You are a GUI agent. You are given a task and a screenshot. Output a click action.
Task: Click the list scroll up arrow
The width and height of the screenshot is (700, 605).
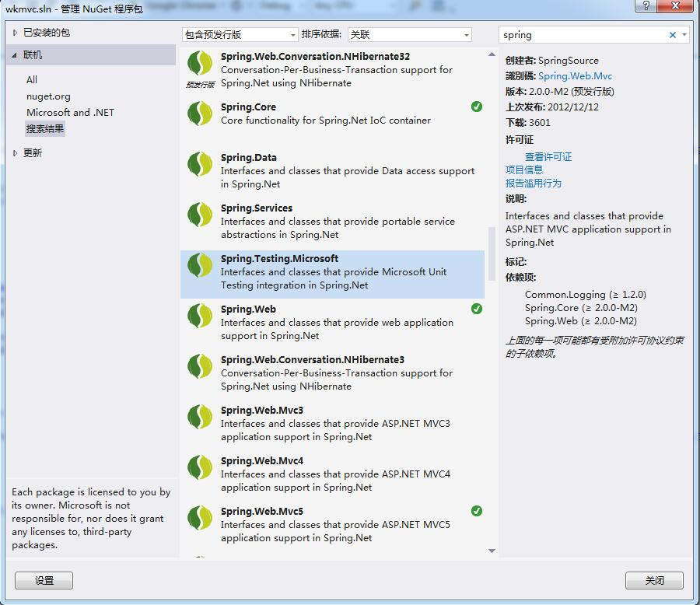492,54
